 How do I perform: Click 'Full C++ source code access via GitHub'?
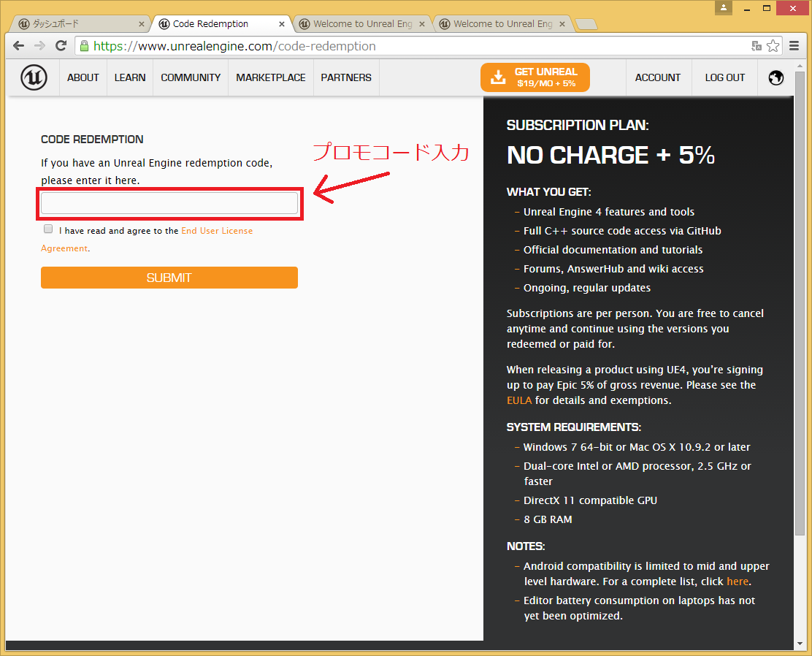[x=622, y=231]
